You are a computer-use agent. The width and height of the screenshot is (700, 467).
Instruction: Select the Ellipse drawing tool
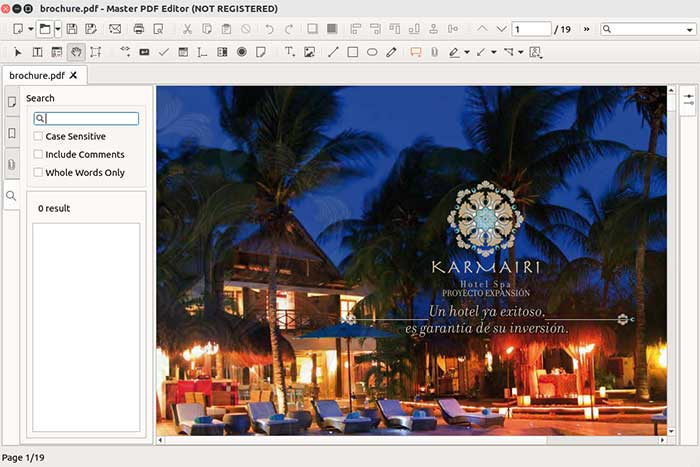[x=372, y=52]
